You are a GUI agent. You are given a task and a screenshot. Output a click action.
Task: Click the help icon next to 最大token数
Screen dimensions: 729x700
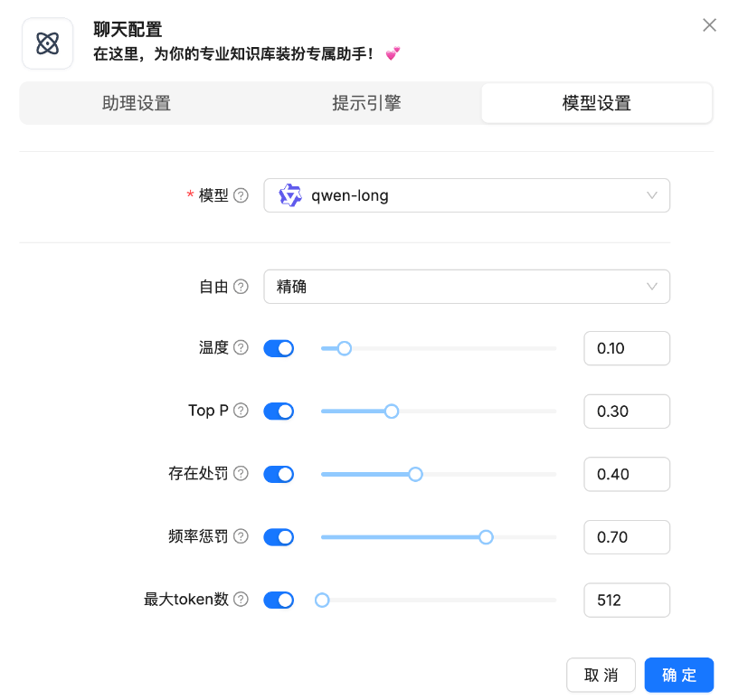point(241,600)
